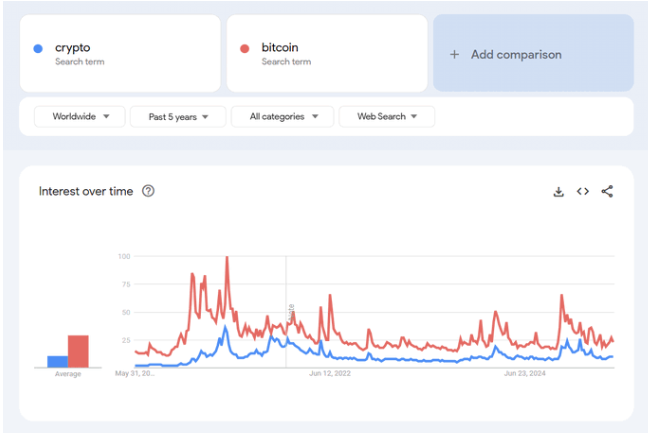
Task: Open the All categories dropdown
Action: 282,117
